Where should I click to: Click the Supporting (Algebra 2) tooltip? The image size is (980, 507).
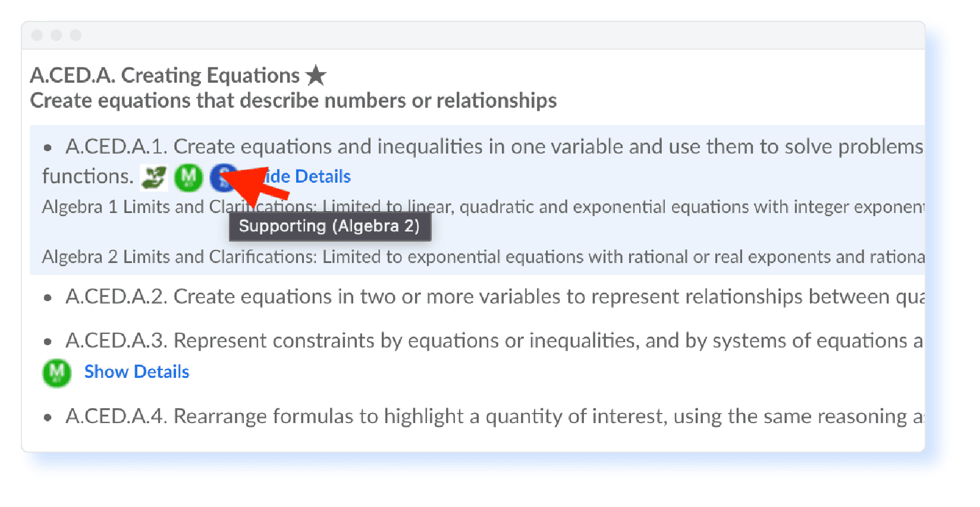[x=329, y=226]
